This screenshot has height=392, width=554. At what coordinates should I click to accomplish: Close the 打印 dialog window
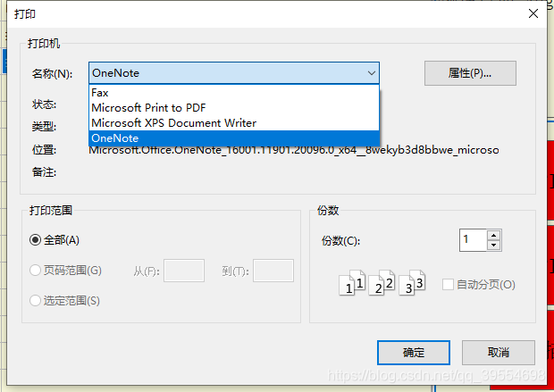(x=533, y=13)
